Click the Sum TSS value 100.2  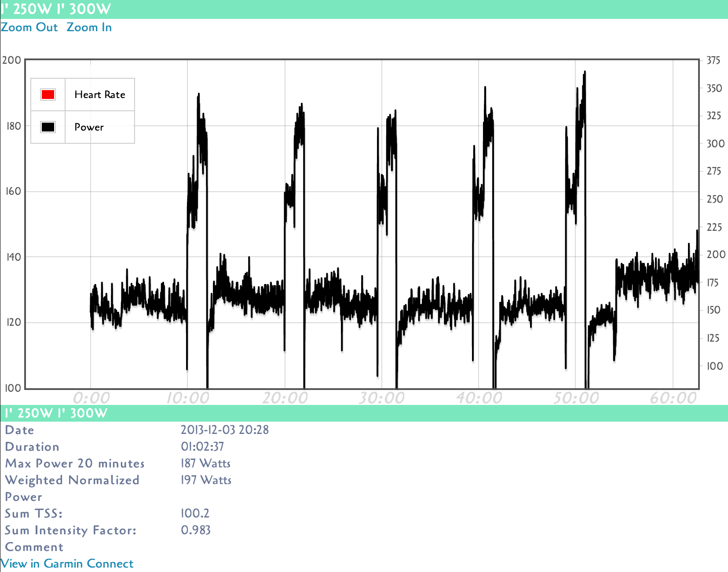(x=195, y=514)
